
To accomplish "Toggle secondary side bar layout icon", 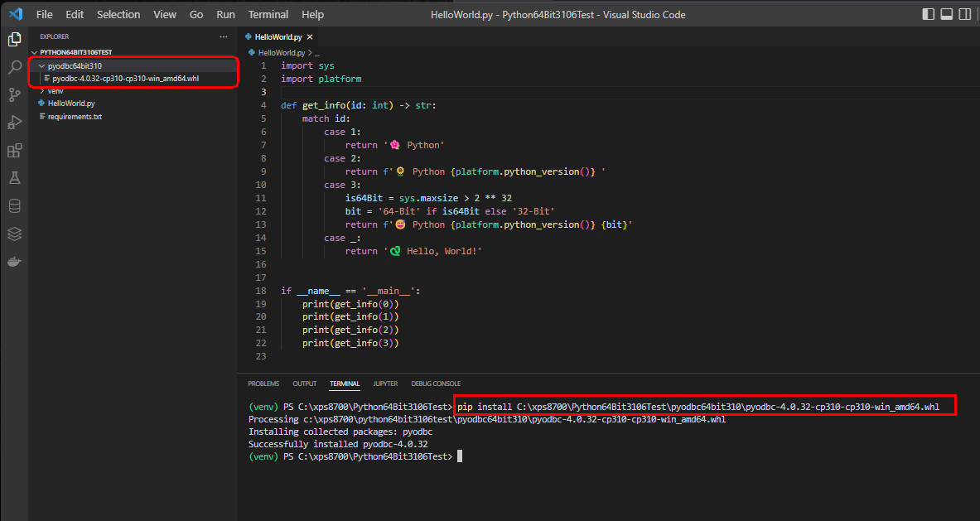I will click(x=965, y=14).
